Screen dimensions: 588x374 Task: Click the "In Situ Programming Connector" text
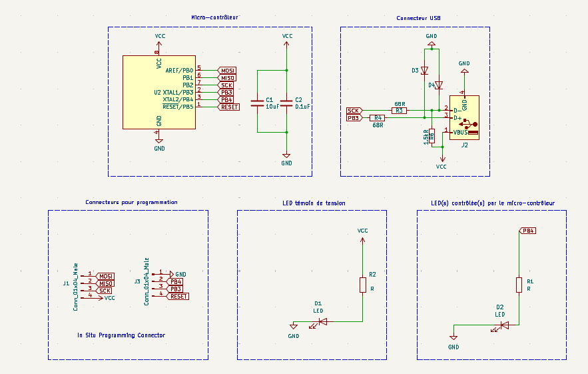pyautogui.click(x=121, y=335)
